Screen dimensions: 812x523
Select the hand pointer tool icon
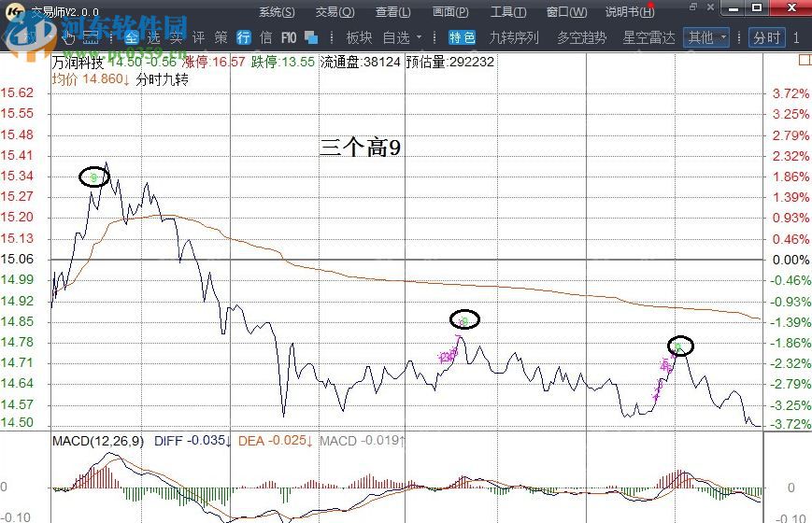coord(68,37)
